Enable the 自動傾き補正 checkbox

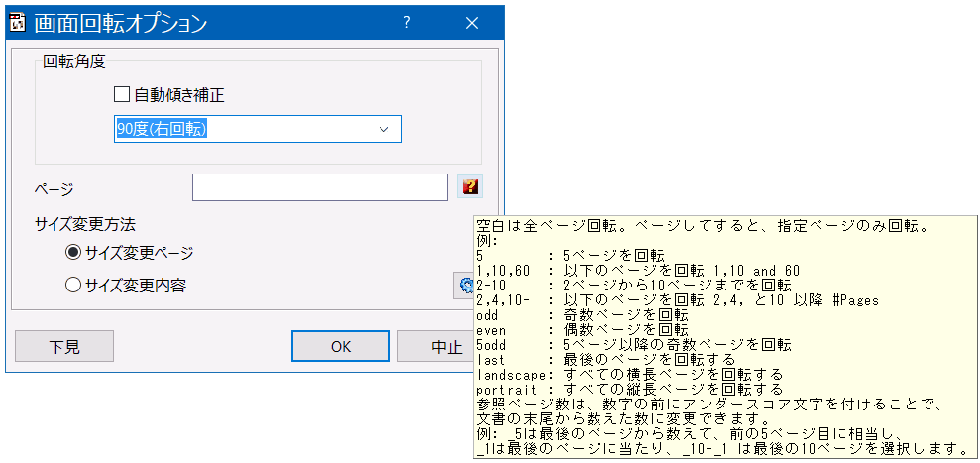[121, 95]
